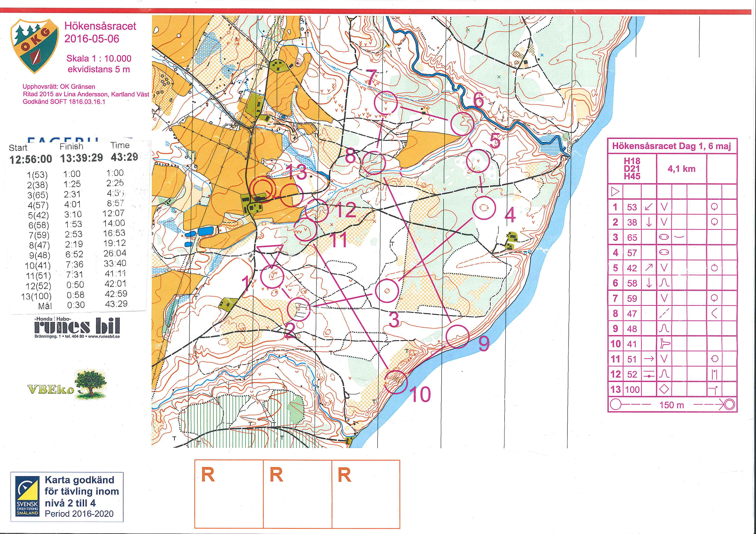
Task: Click the diamond symbol in description row 13
Action: click(664, 389)
